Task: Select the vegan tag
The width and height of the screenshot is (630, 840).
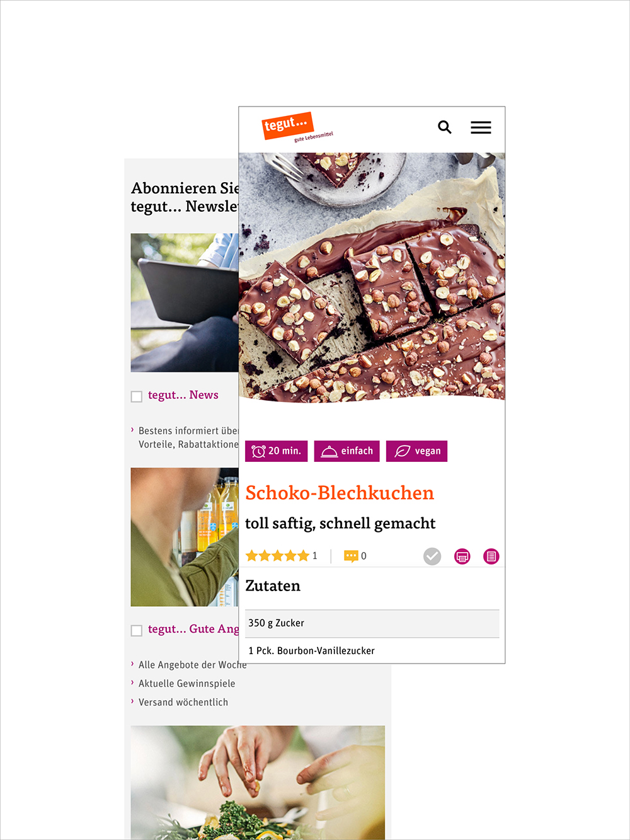Action: click(417, 451)
